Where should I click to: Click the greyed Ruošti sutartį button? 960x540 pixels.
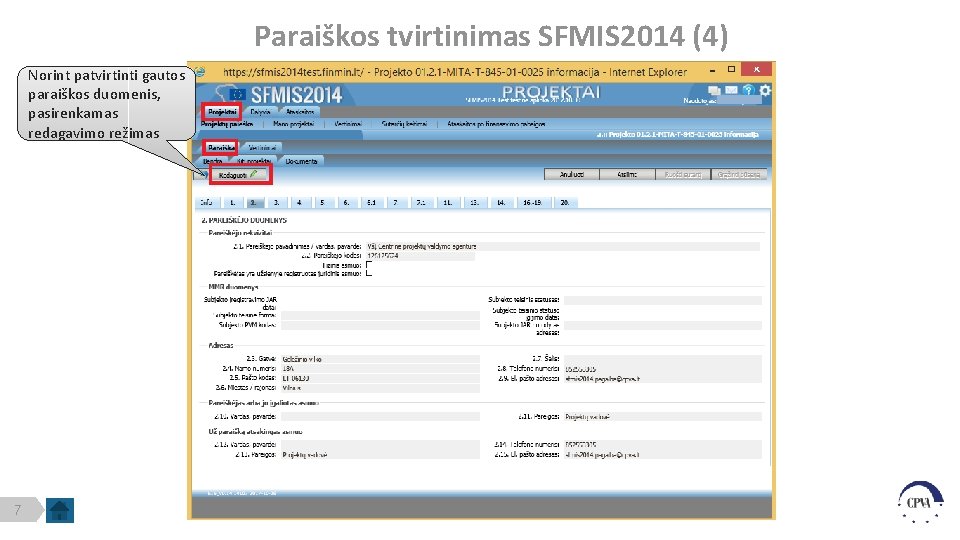click(683, 174)
